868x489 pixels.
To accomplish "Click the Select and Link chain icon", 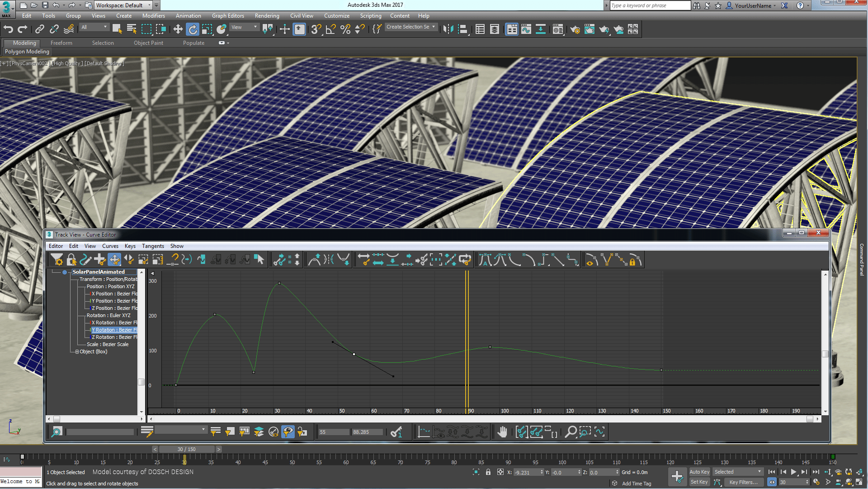I will (x=40, y=29).
